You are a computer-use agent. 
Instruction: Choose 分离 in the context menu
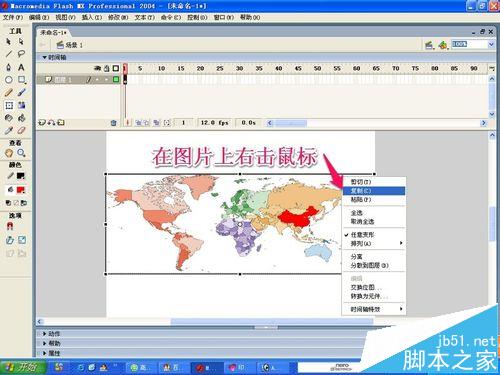click(x=374, y=257)
